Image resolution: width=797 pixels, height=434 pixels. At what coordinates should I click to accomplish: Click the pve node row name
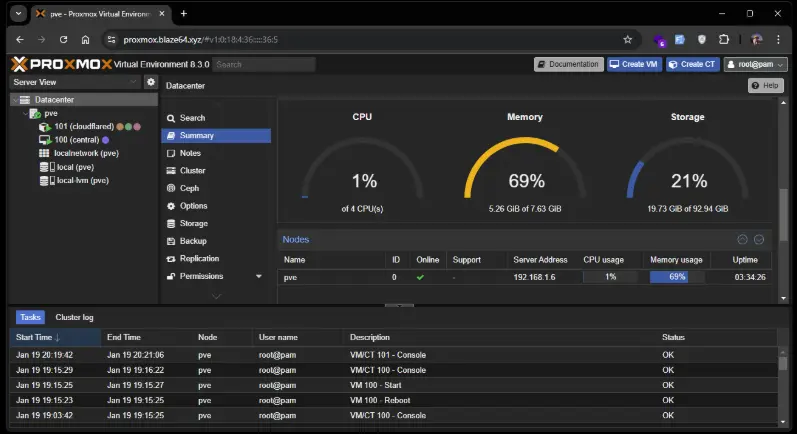[x=290, y=277]
